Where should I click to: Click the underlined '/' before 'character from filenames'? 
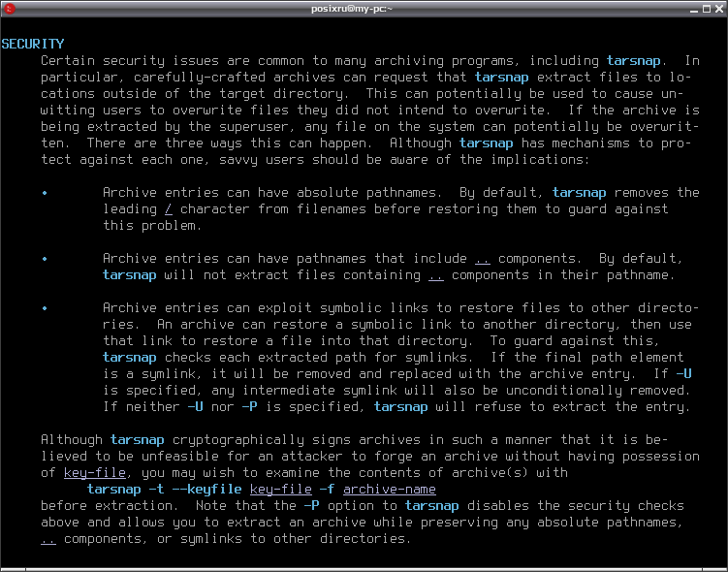tap(169, 209)
